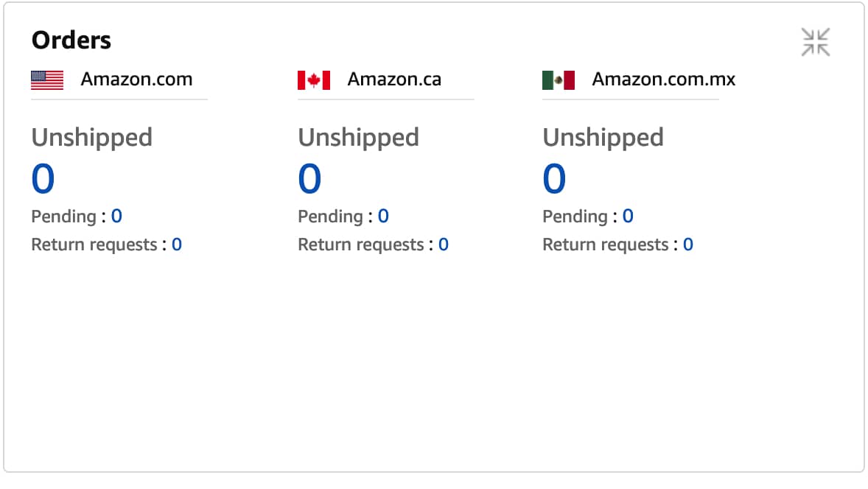Click the Orders panel heading
This screenshot has height=489, width=868.
[x=70, y=39]
